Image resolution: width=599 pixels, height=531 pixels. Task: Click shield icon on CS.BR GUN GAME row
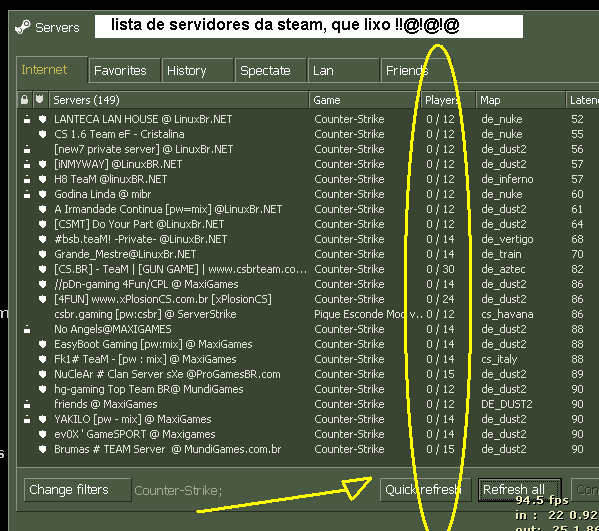(42, 269)
